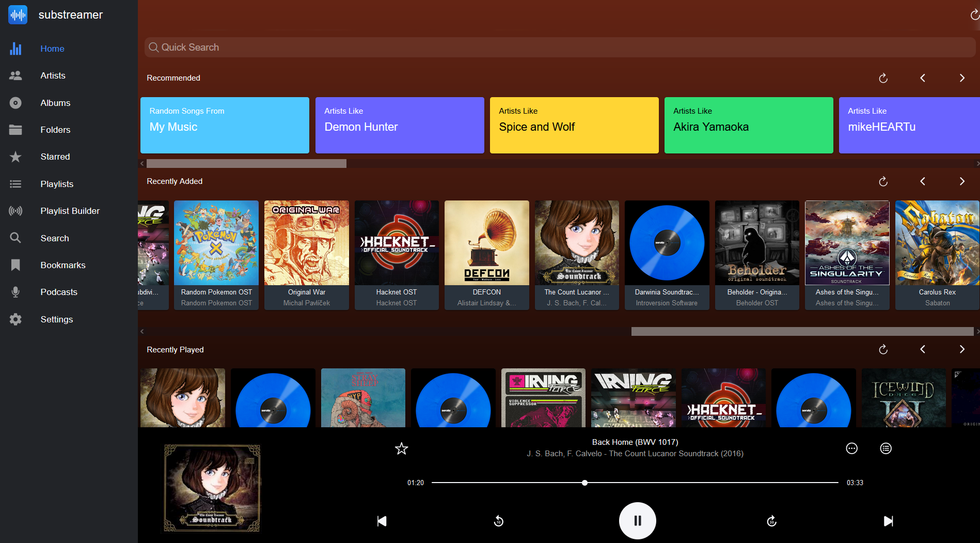Open the play queue list icon
The height and width of the screenshot is (543, 980).
pyautogui.click(x=886, y=448)
